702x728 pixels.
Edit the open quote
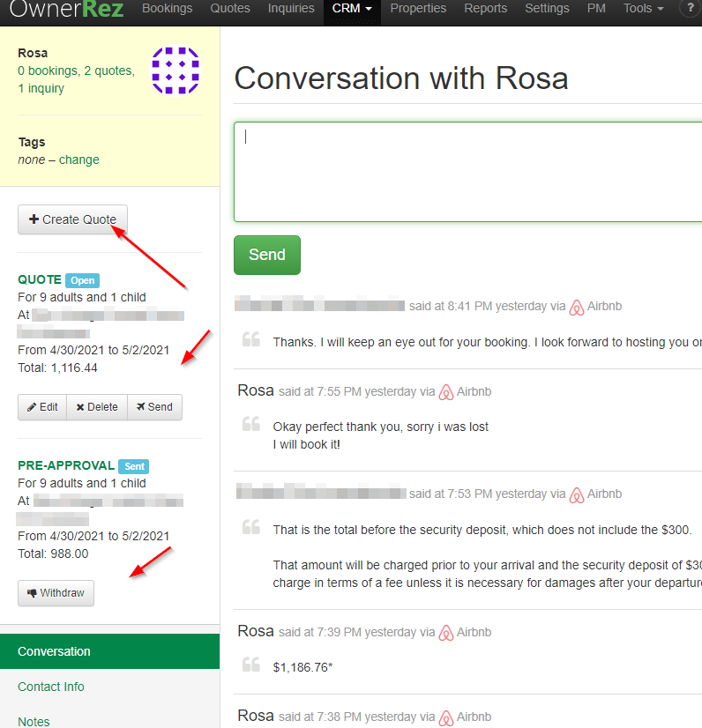42,407
